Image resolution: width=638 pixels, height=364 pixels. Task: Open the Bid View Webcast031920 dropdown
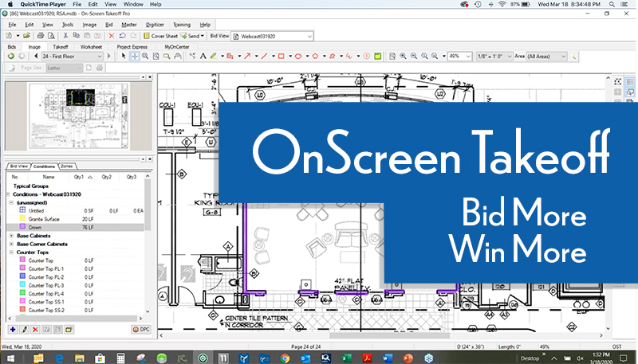coord(272,36)
